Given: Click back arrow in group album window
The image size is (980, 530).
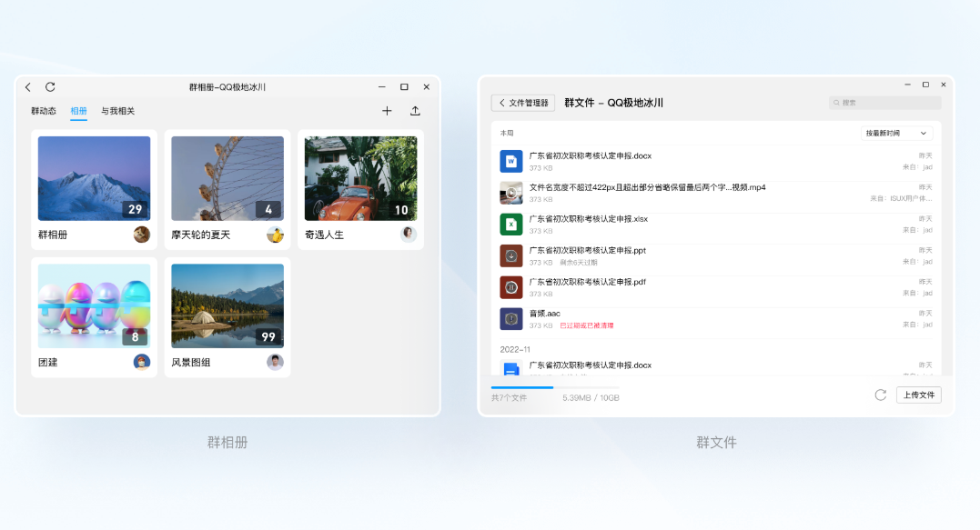Looking at the screenshot, I should coord(28,87).
